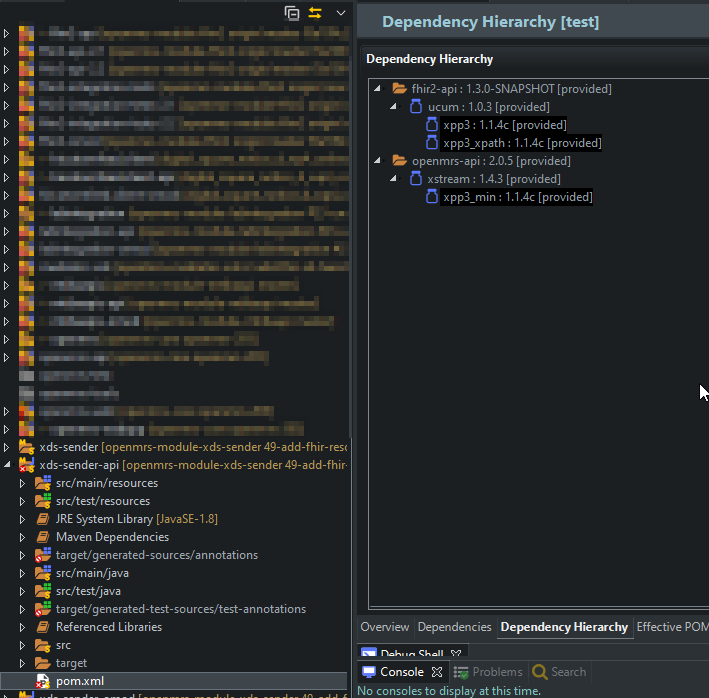
Task: Click the Search magnifier icon
Action: pos(539,672)
